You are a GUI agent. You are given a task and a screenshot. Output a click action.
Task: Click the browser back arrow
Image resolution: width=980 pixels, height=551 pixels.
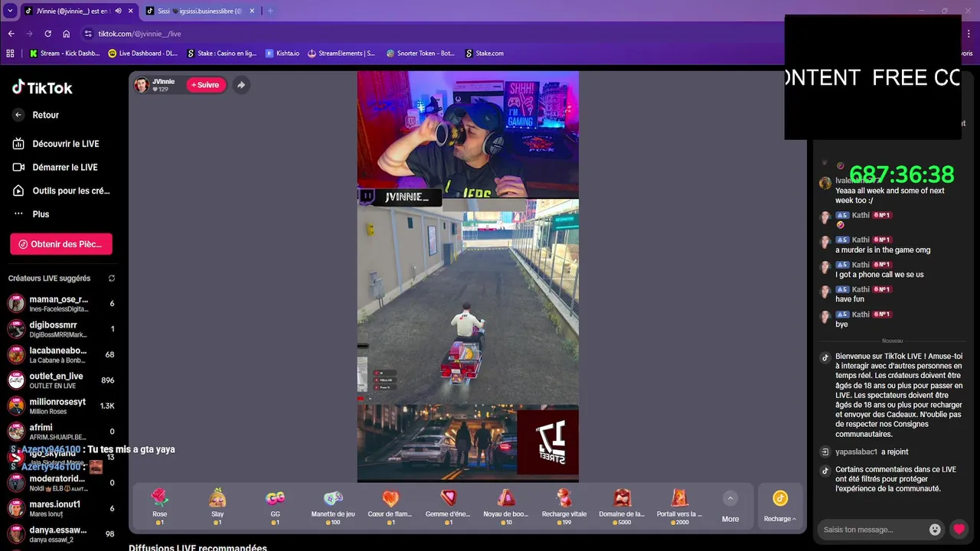(x=11, y=34)
